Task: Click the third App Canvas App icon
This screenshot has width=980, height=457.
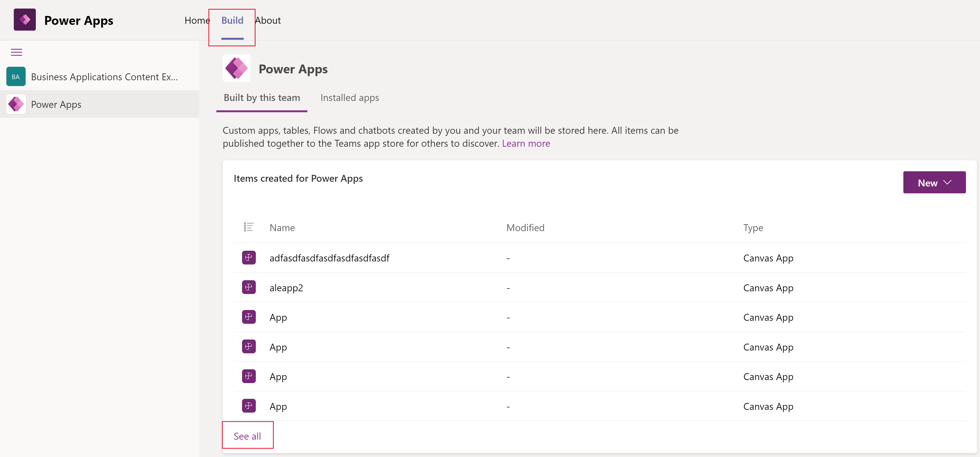Action: click(249, 376)
